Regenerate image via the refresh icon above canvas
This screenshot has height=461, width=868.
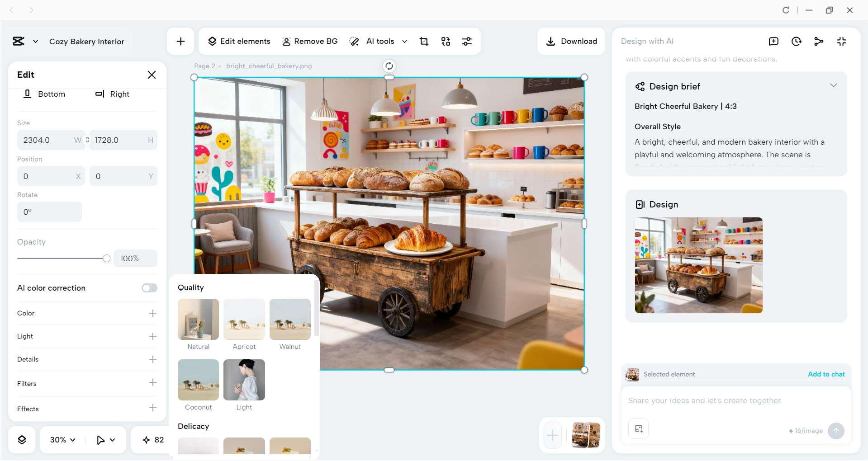(x=389, y=66)
